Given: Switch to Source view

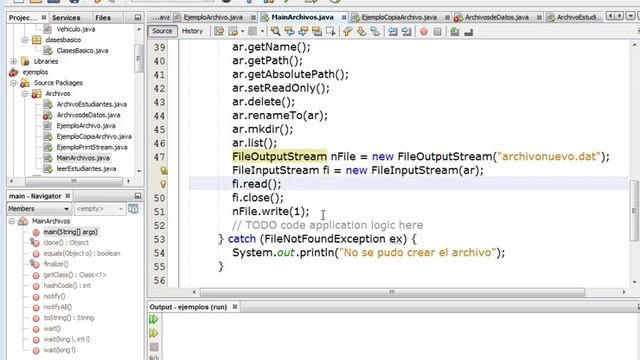Looking at the screenshot, I should pyautogui.click(x=162, y=31).
